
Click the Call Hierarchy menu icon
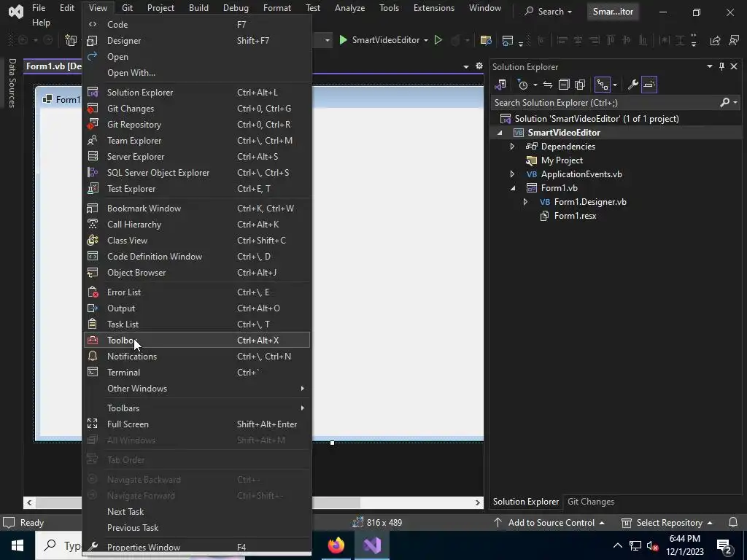click(93, 225)
